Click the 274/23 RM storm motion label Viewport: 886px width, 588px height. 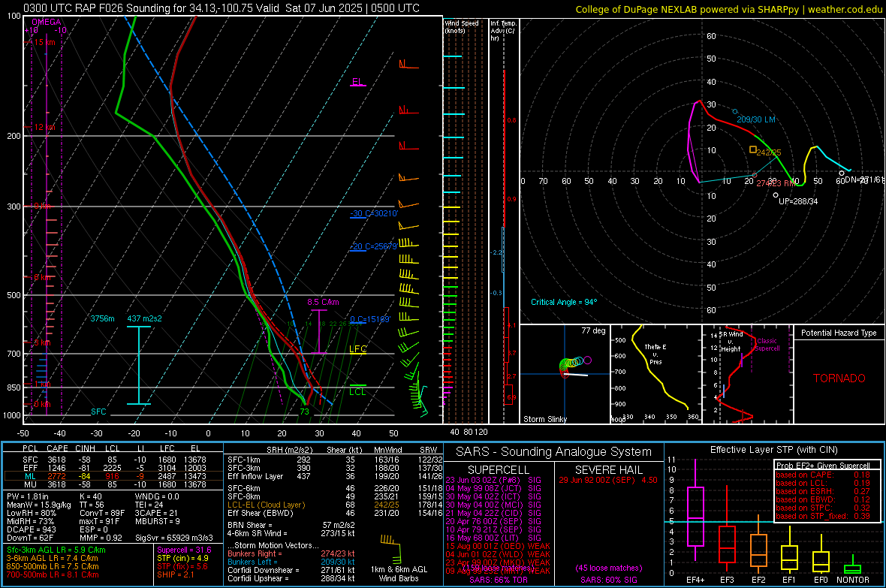(x=775, y=184)
